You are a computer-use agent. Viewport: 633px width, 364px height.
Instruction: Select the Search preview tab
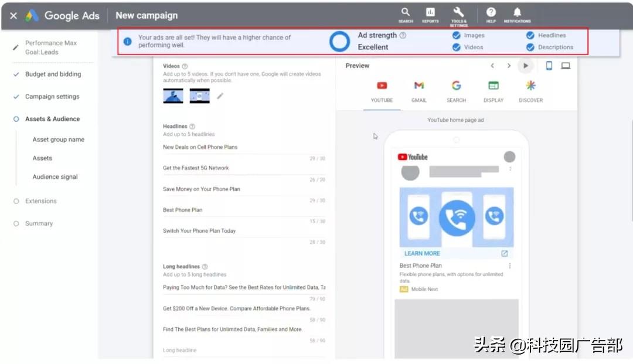click(456, 92)
